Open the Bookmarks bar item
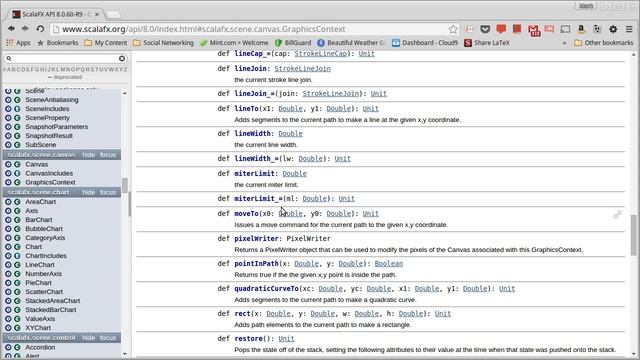Image resolution: width=640 pixels, height=360 pixels. [58, 42]
